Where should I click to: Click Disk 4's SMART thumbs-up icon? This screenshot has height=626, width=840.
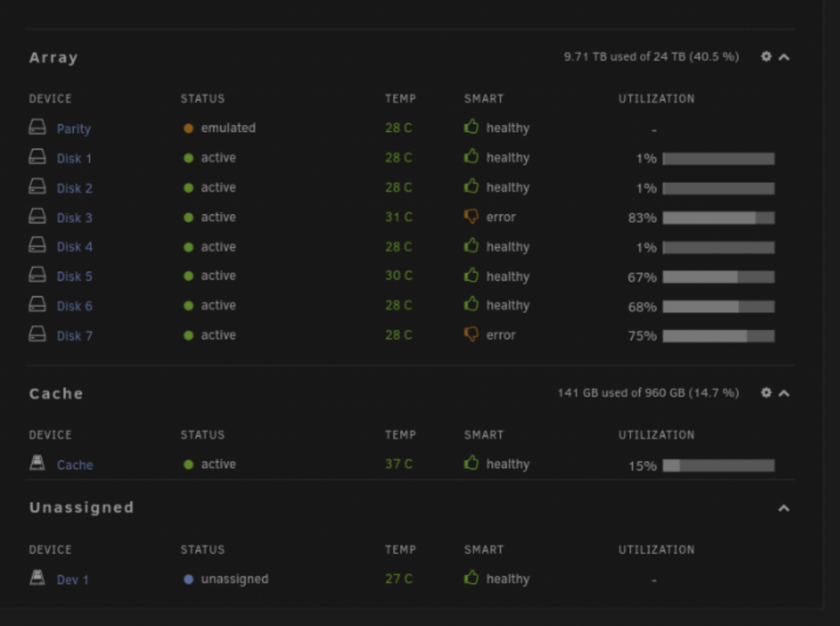(x=471, y=245)
